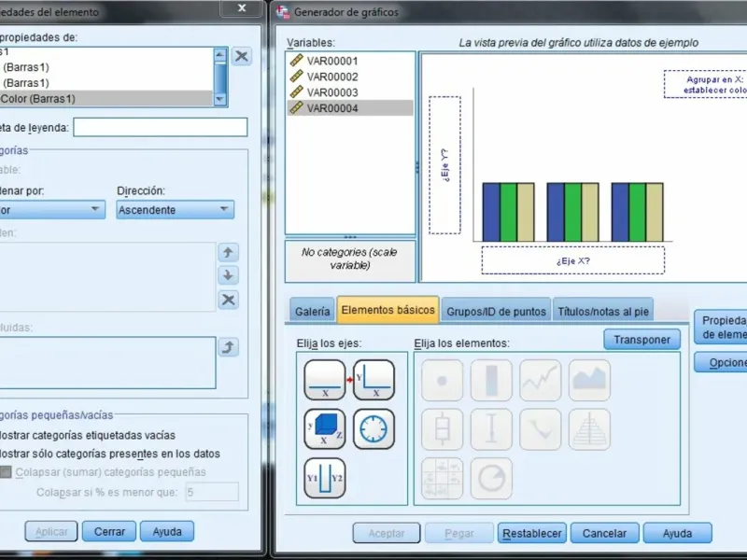Click the move category up arrow
747x560 pixels.
228,252
